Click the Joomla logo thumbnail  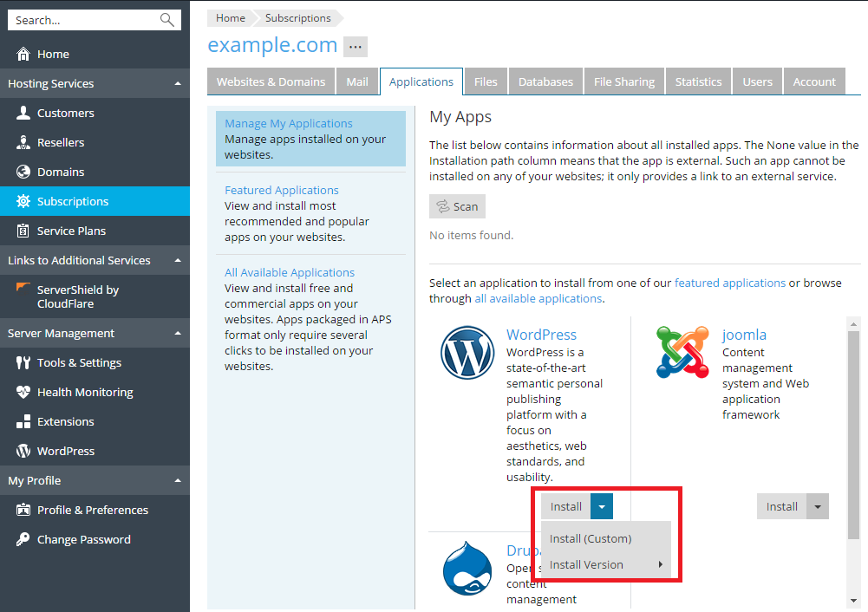coord(682,353)
